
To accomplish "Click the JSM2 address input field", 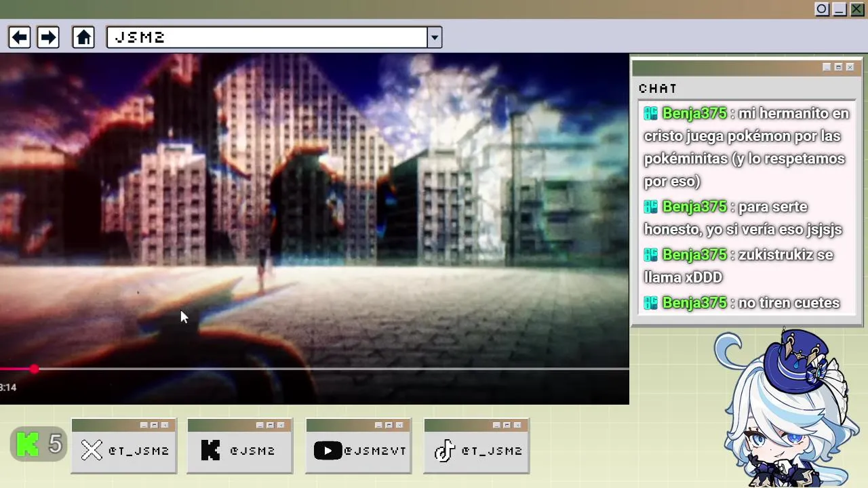I will pyautogui.click(x=267, y=37).
